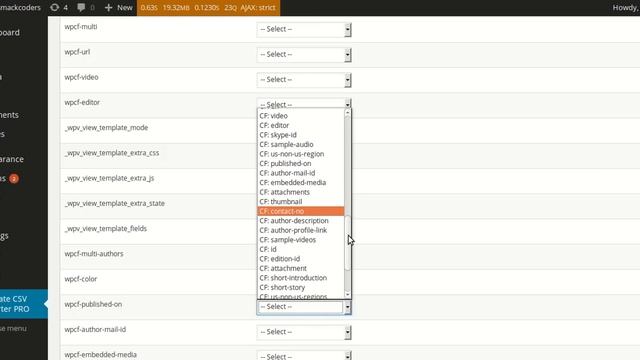Open the CSV Importer PRO sidebar menu

coord(24,304)
